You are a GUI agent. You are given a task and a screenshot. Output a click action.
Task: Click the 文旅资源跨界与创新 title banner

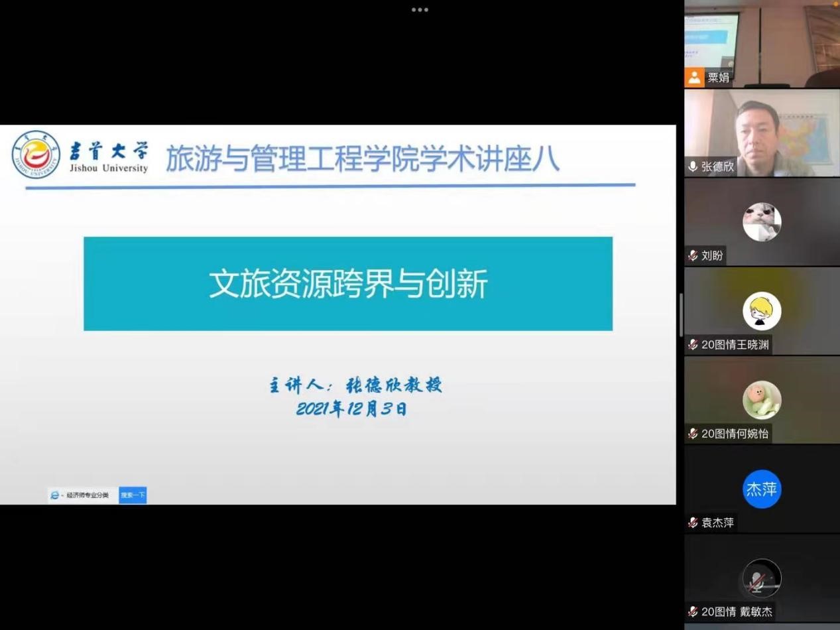pyautogui.click(x=348, y=284)
